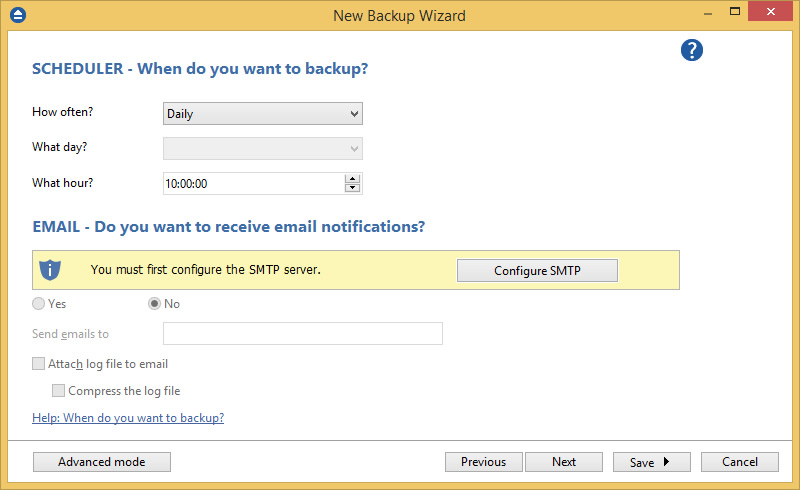Click the Send emails to input field

coord(302,334)
